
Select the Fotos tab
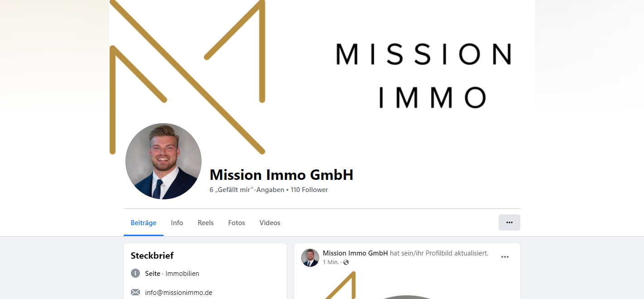pyautogui.click(x=236, y=223)
